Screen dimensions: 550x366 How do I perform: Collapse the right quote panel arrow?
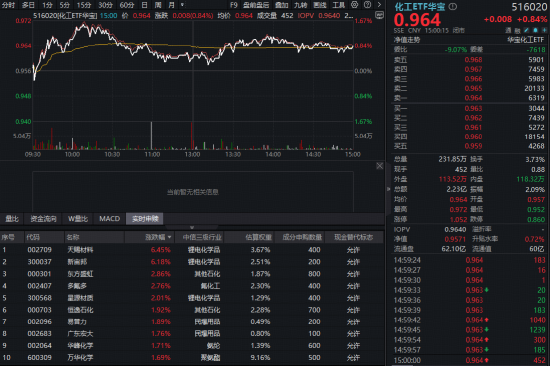(x=388, y=189)
